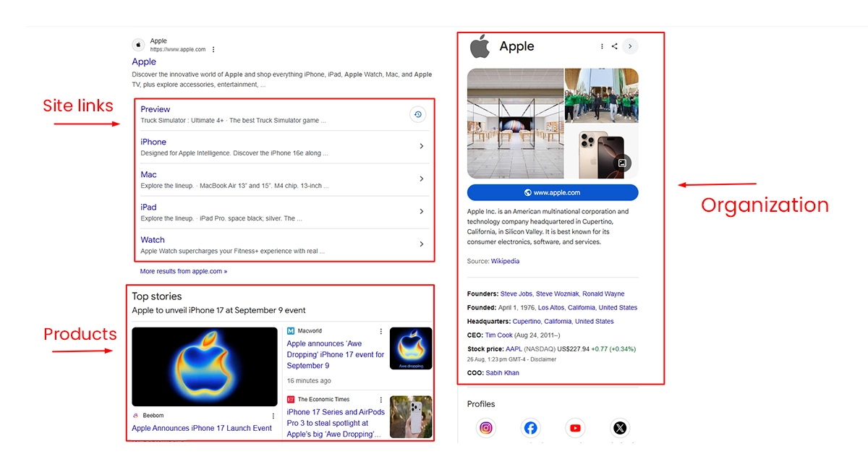Image resolution: width=868 pixels, height=454 pixels.
Task: Open the three-dot menu beside Apple panel title
Action: coord(602,46)
